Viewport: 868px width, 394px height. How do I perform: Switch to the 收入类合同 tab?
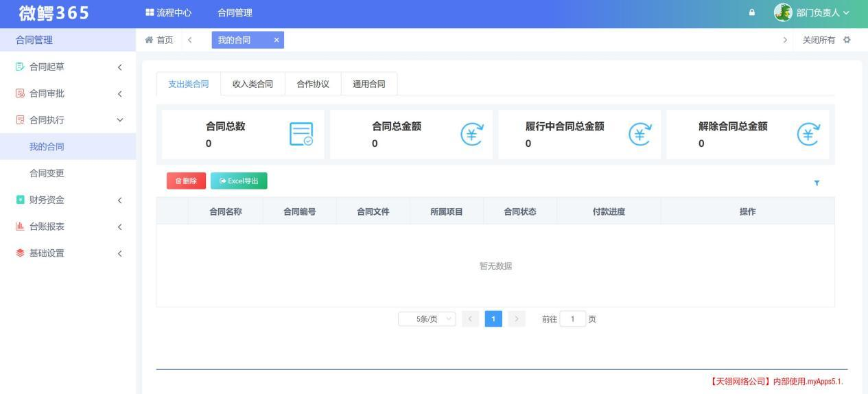(x=253, y=84)
